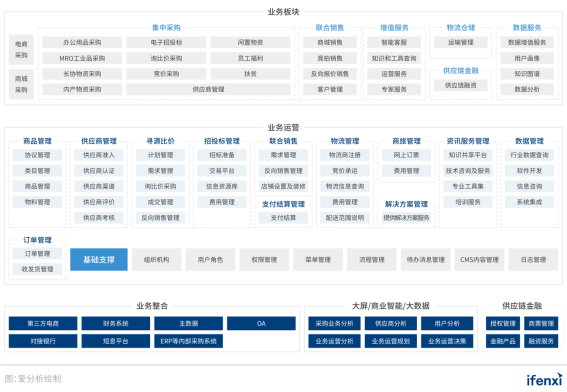This screenshot has width=567, height=392.
Task: Select the 计划管理 box
Action: 160,155
